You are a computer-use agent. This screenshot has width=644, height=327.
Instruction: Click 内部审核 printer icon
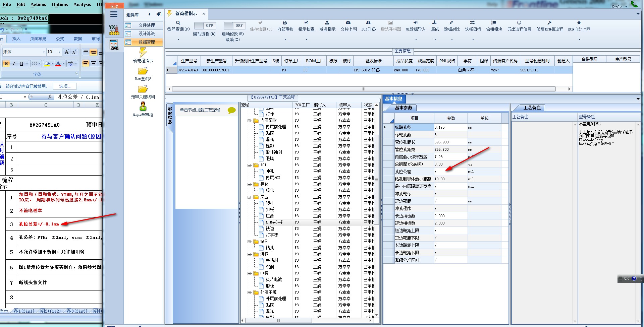(x=285, y=23)
